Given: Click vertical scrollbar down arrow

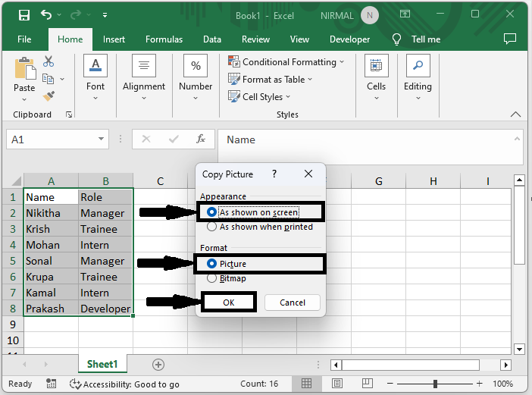Looking at the screenshot, I should [x=519, y=349].
